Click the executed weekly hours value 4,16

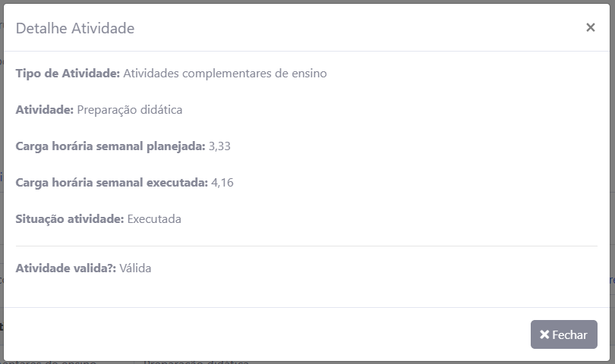[x=222, y=183]
